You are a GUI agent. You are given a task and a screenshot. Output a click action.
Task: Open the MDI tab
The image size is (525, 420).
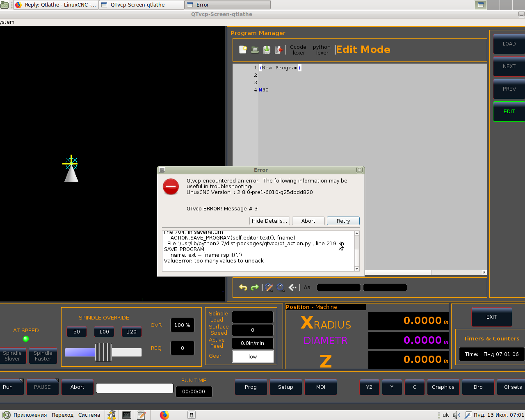pos(321,387)
